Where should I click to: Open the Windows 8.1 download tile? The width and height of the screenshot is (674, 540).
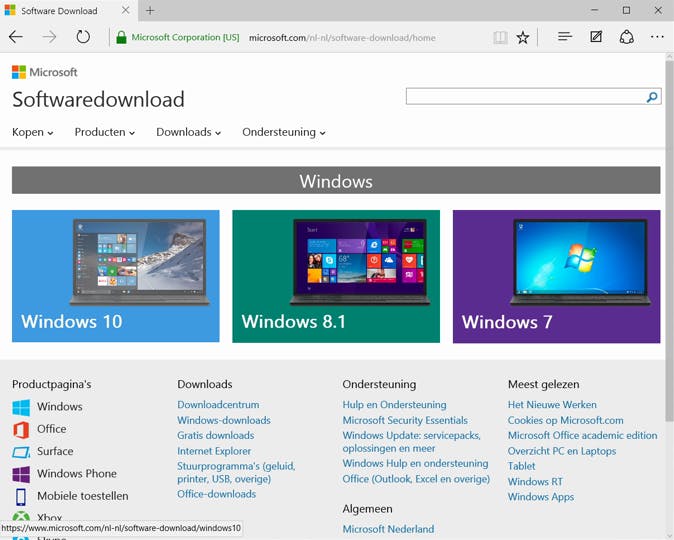pos(336,276)
